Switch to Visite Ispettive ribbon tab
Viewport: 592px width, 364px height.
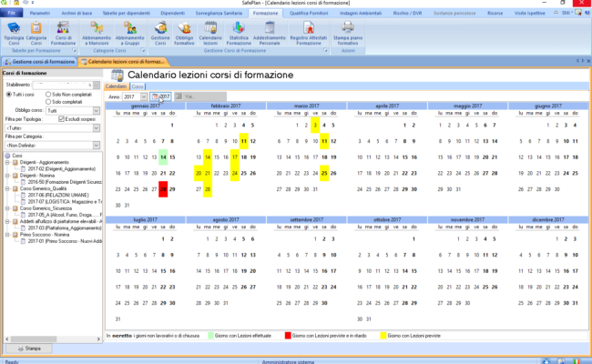coord(530,13)
